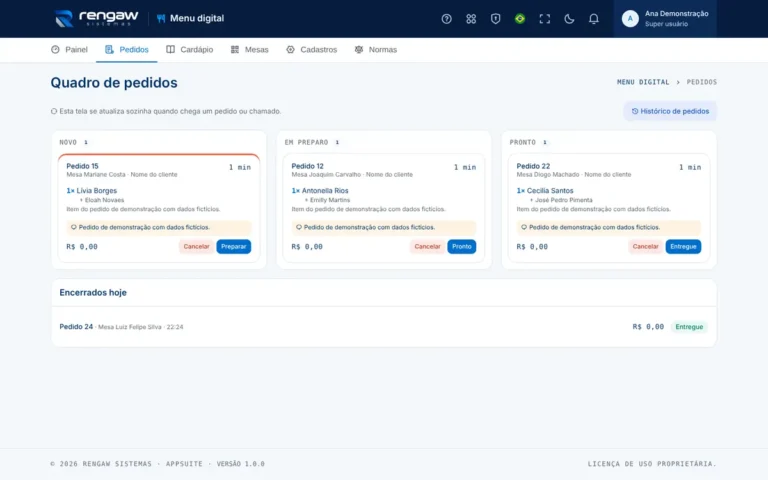Click the José Pedro Pimenta add-on line
Image resolution: width=768 pixels, height=480 pixels.
point(561,200)
